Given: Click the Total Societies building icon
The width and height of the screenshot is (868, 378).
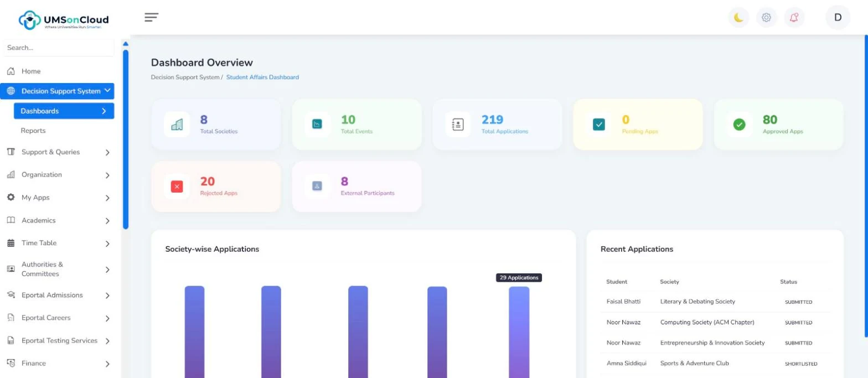Looking at the screenshot, I should pyautogui.click(x=177, y=125).
